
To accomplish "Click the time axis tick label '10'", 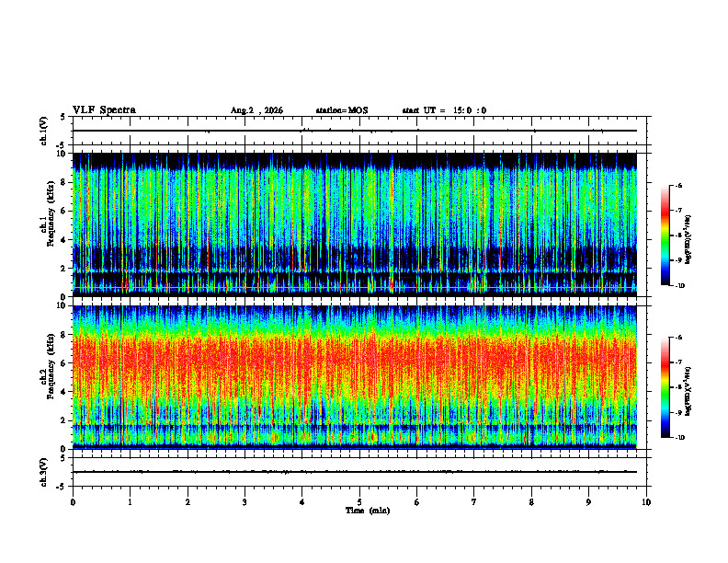I will click(x=646, y=502).
